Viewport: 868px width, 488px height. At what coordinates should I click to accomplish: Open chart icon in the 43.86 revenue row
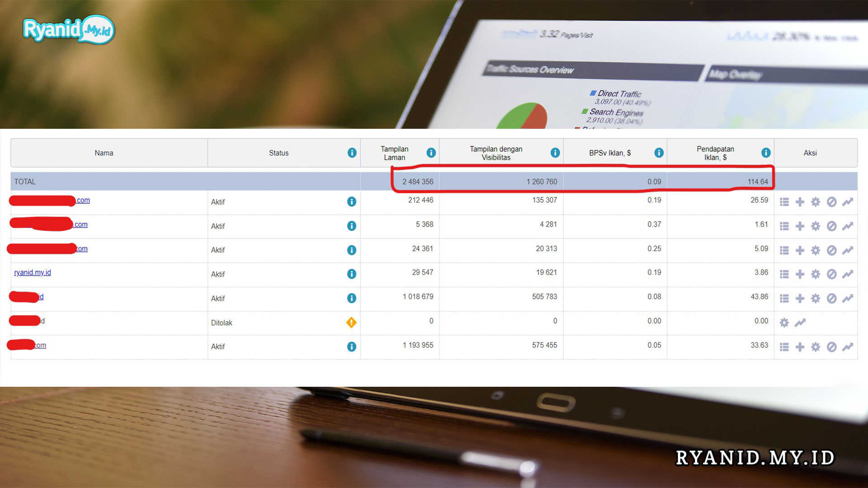(848, 298)
